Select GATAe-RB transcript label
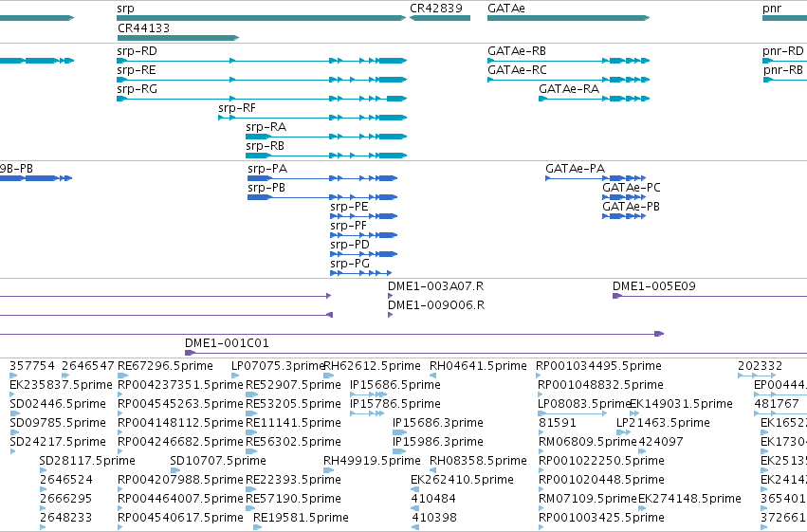This screenshot has width=807, height=532. 517,51
